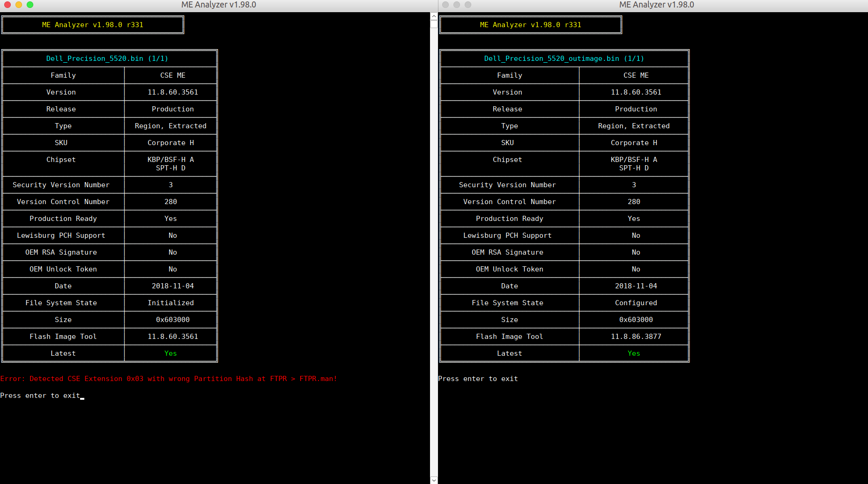
Task: Select "Region, Extracted" in 5520.bin table
Action: (x=171, y=126)
